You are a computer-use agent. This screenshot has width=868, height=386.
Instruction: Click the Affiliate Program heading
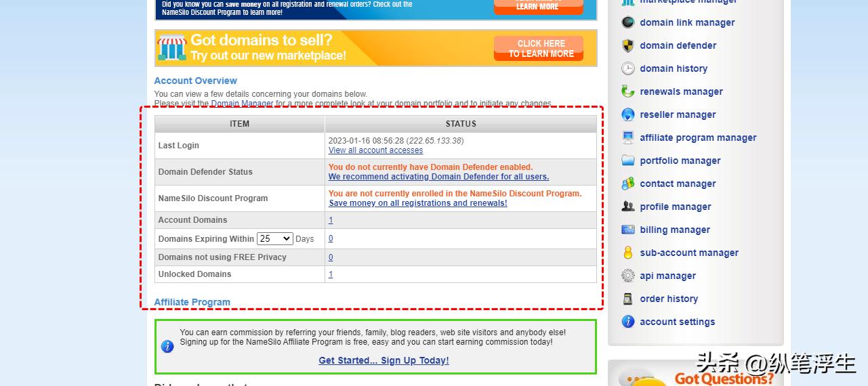pyautogui.click(x=192, y=302)
